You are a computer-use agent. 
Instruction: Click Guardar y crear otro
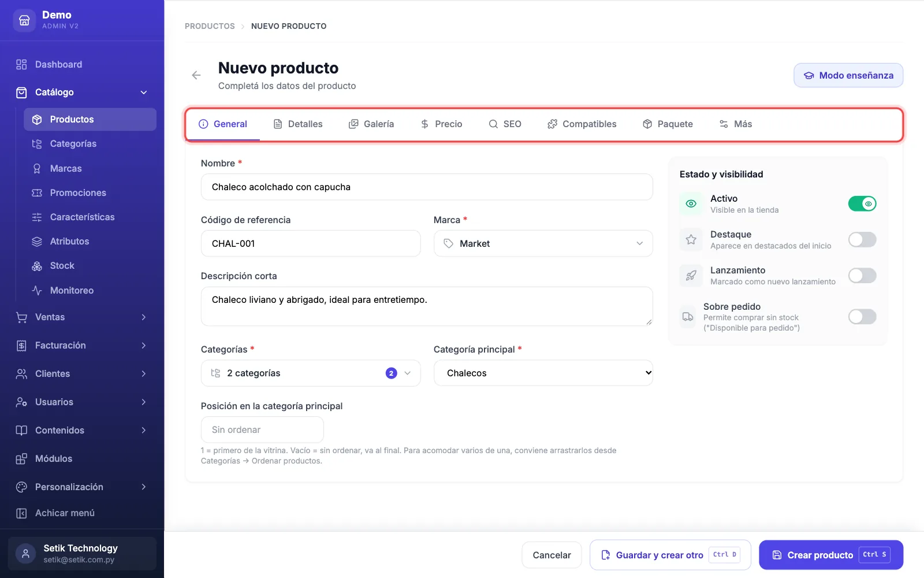click(x=670, y=555)
